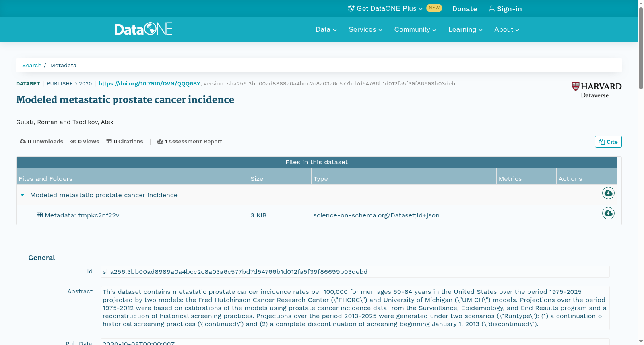Download the Metadata tmpkc2nf22v file
The width and height of the screenshot is (644, 345).
pyautogui.click(x=608, y=213)
